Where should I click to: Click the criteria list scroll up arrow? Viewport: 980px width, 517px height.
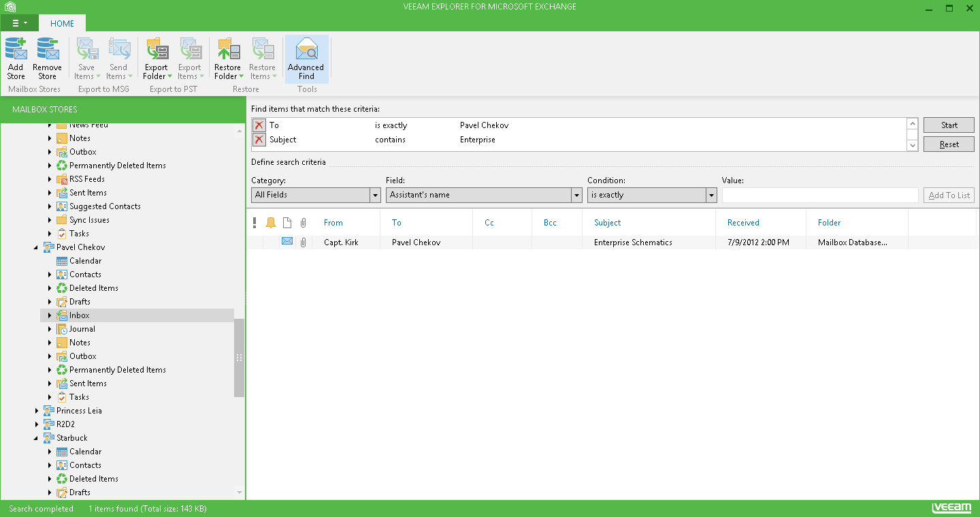(x=913, y=124)
